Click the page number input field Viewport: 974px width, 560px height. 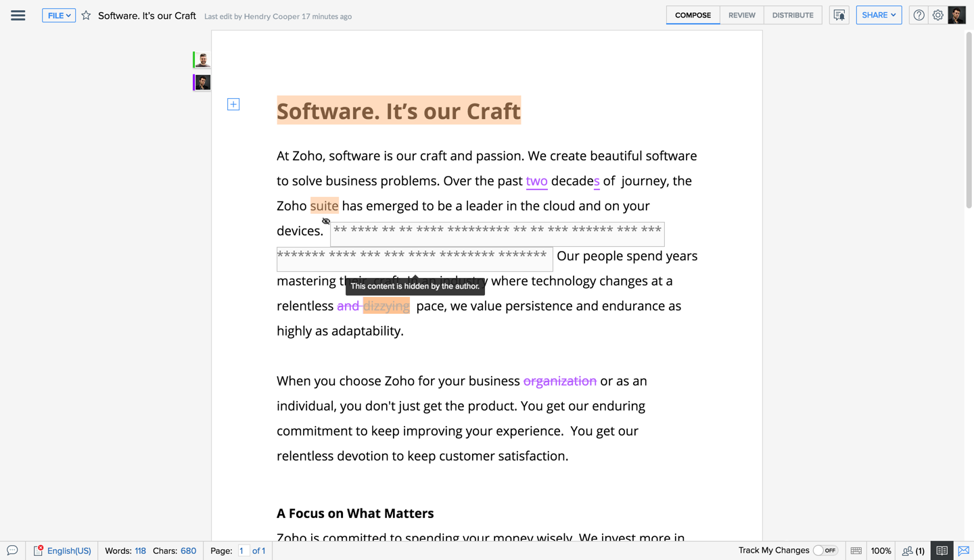click(243, 551)
